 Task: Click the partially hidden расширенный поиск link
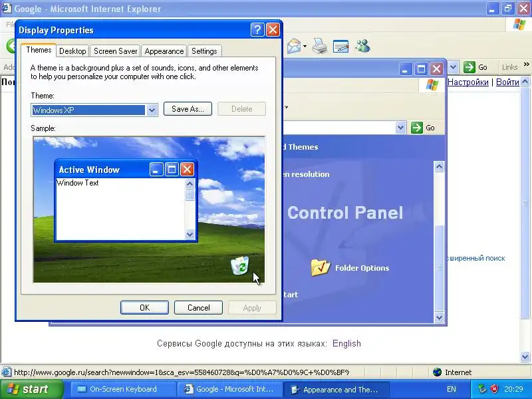tap(475, 258)
